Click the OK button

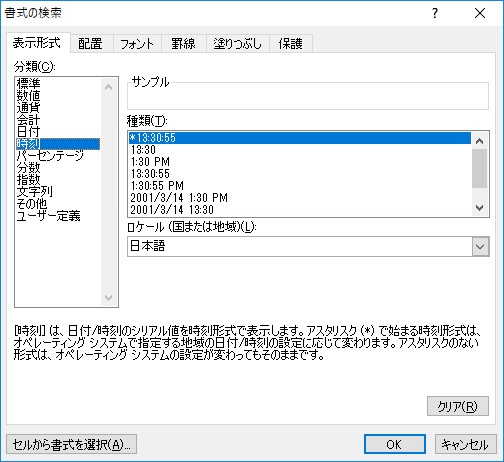point(395,444)
